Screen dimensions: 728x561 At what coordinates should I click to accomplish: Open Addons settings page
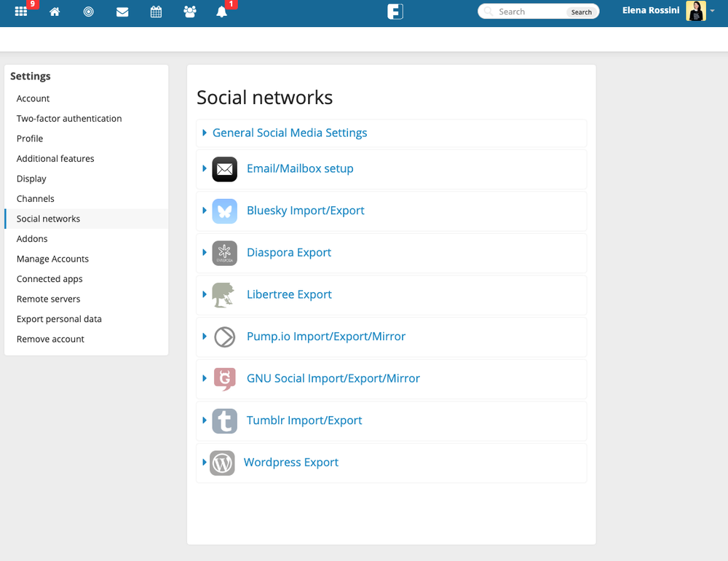click(32, 239)
